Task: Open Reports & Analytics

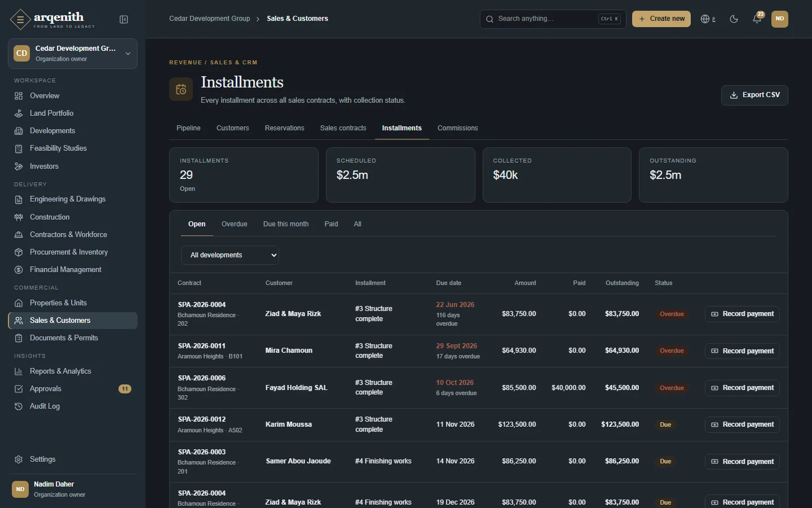Action: tap(73, 371)
